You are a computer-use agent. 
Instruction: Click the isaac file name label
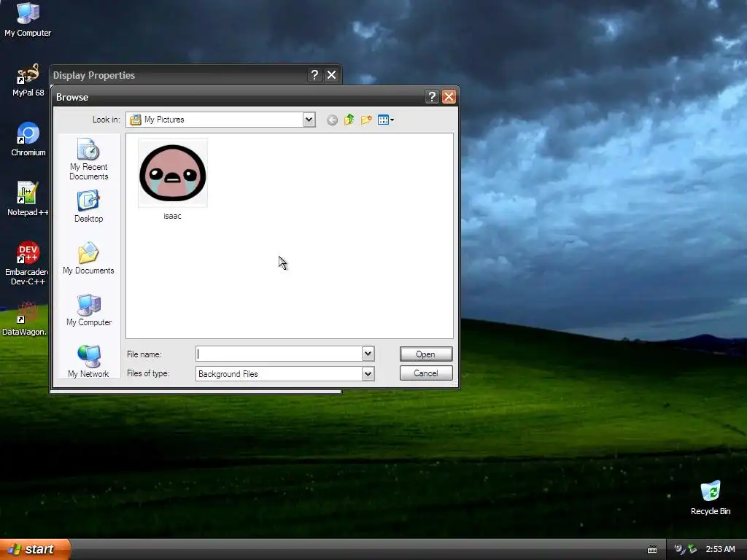tap(172, 216)
